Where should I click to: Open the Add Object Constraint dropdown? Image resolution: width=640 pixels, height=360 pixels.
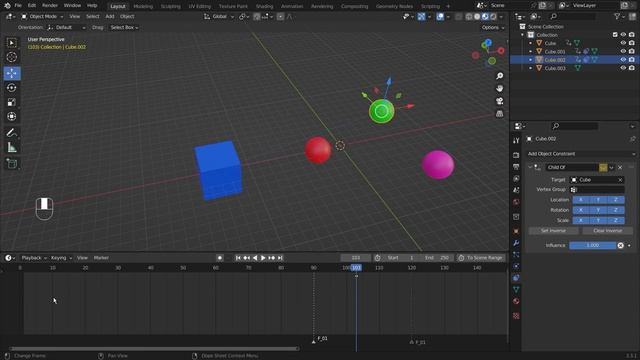pos(581,154)
